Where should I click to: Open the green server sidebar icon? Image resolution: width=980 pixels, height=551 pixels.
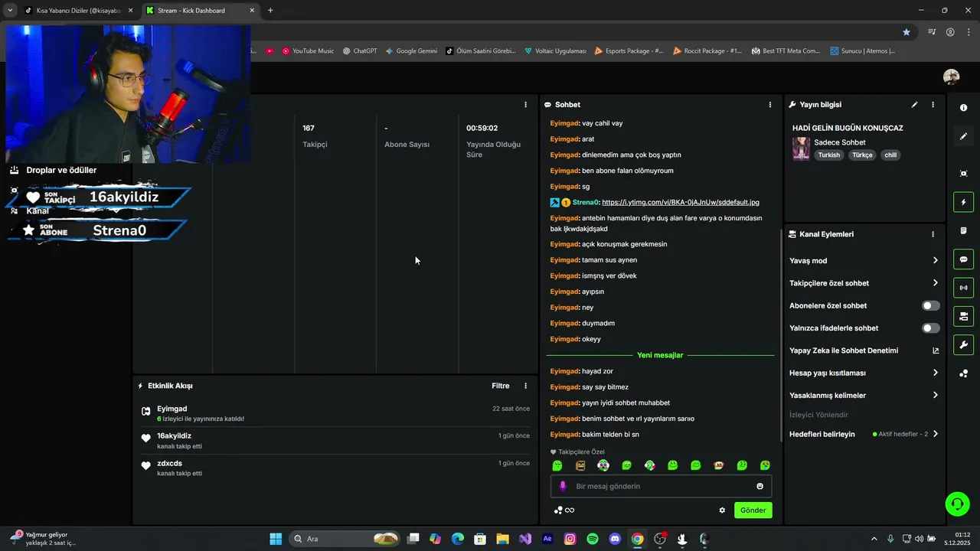[963, 316]
